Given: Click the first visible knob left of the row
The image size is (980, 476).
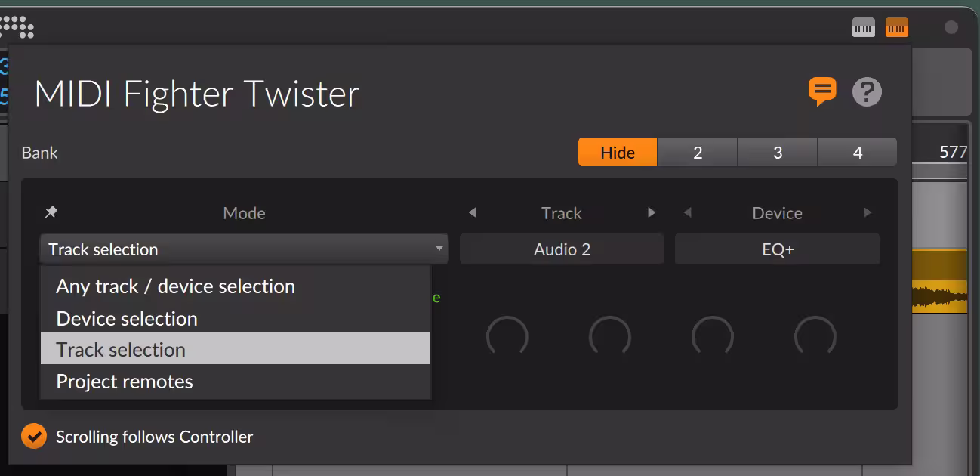Looking at the screenshot, I should 507,336.
